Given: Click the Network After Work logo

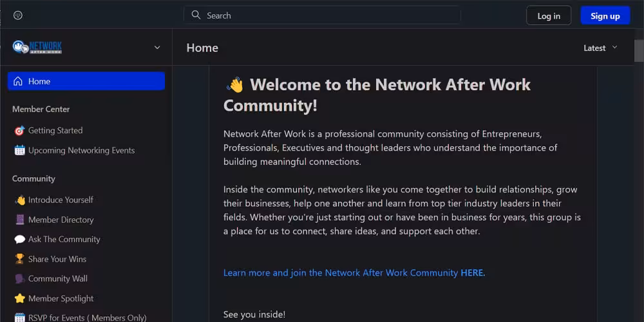Looking at the screenshot, I should [x=37, y=47].
